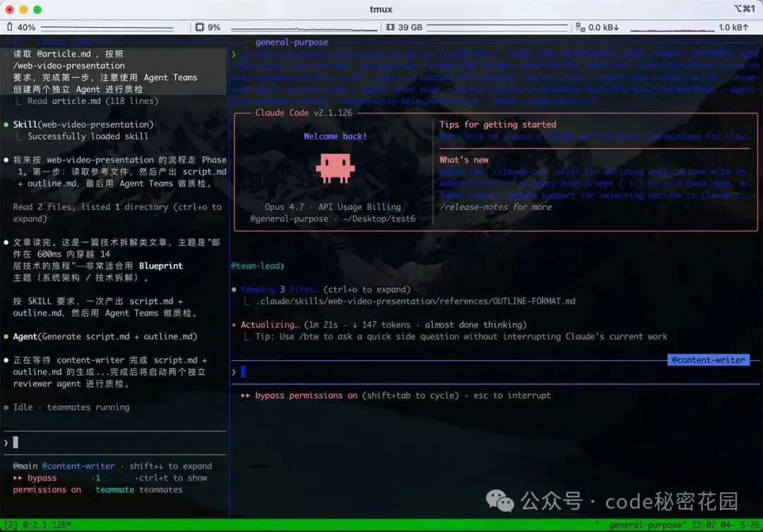The image size is (763, 532).
Task: Click the session indicator [2] in status bar
Action: point(10,525)
